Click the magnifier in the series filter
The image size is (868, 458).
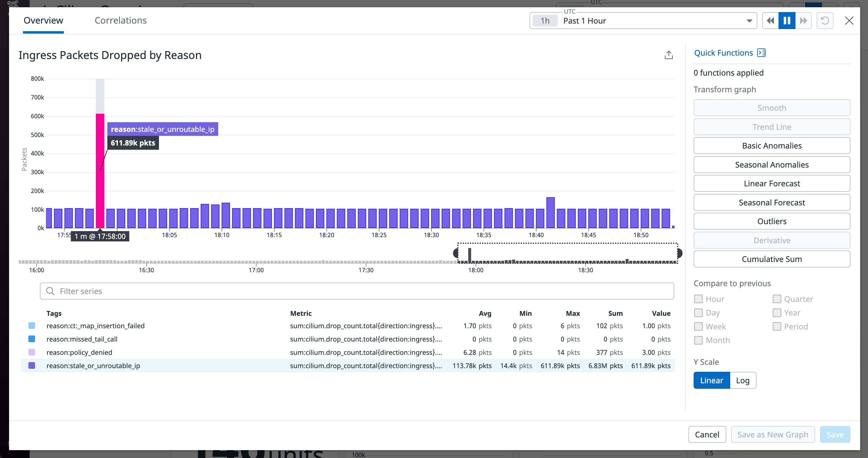(50, 291)
